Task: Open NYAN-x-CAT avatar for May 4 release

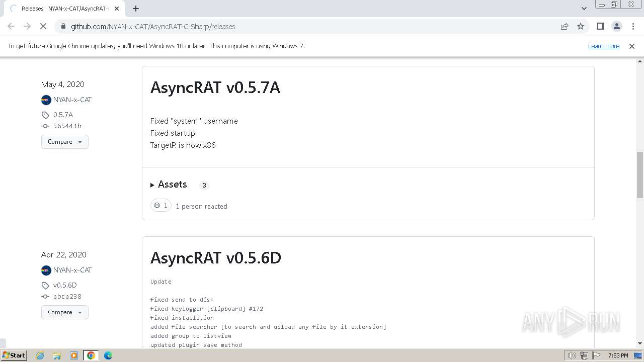Action: pyautogui.click(x=46, y=100)
